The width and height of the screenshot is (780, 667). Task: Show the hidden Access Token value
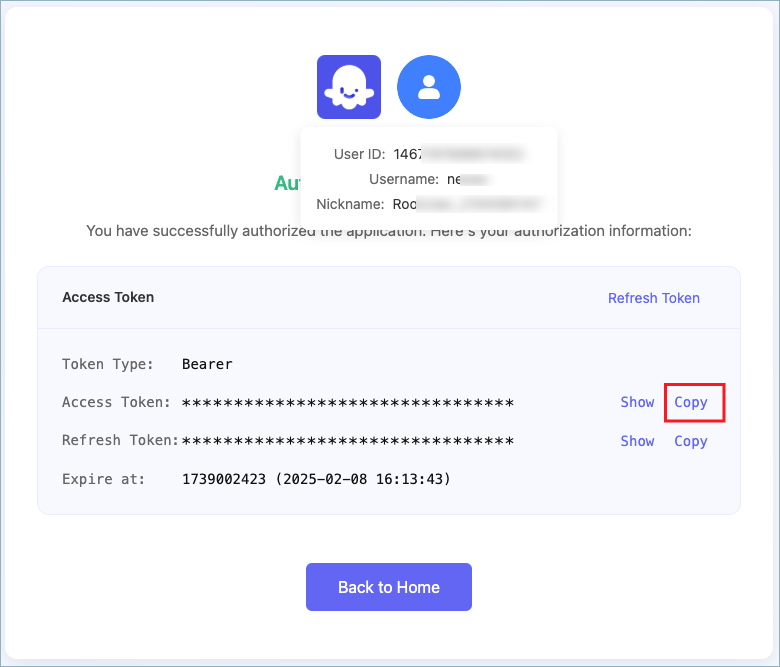[x=637, y=402]
